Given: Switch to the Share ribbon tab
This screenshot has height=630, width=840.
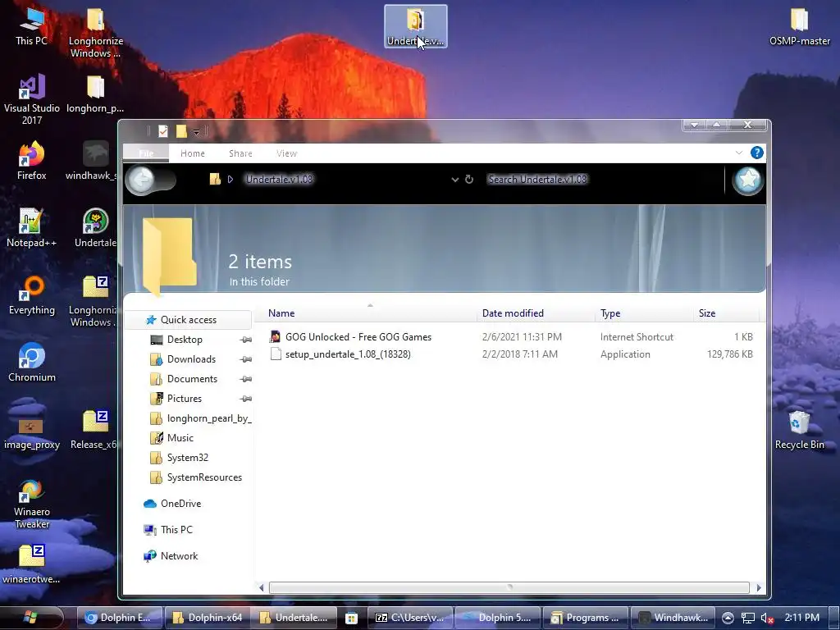Looking at the screenshot, I should point(240,153).
